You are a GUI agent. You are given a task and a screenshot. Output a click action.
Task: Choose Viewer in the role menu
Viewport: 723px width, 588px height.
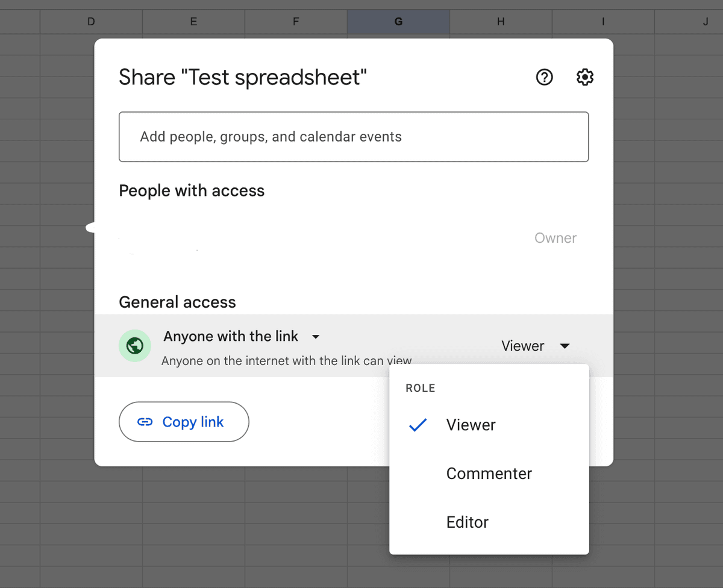click(x=471, y=425)
